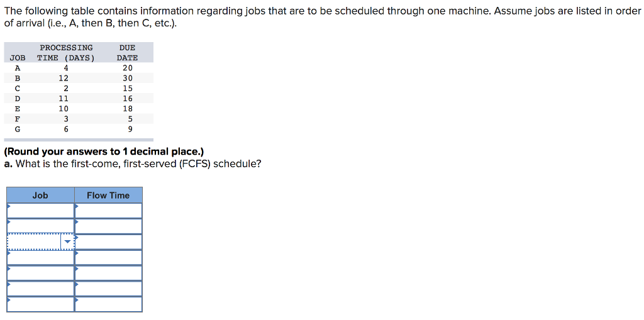Click job letter G in the data table
The width and height of the screenshot is (644, 320).
pyautogui.click(x=18, y=129)
